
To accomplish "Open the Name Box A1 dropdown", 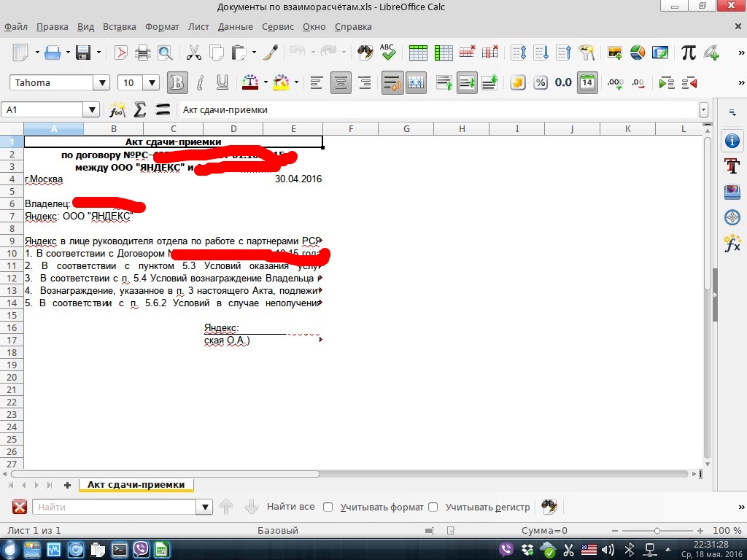I will click(x=91, y=110).
